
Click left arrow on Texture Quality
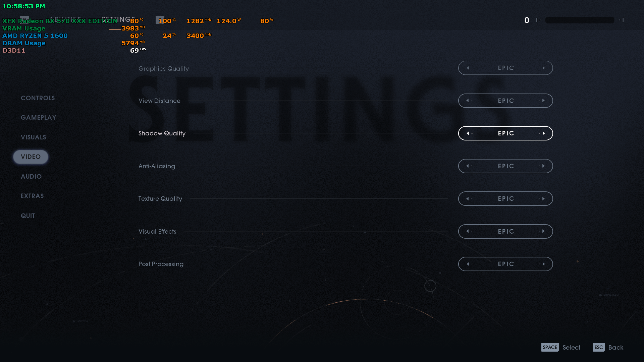468,199
